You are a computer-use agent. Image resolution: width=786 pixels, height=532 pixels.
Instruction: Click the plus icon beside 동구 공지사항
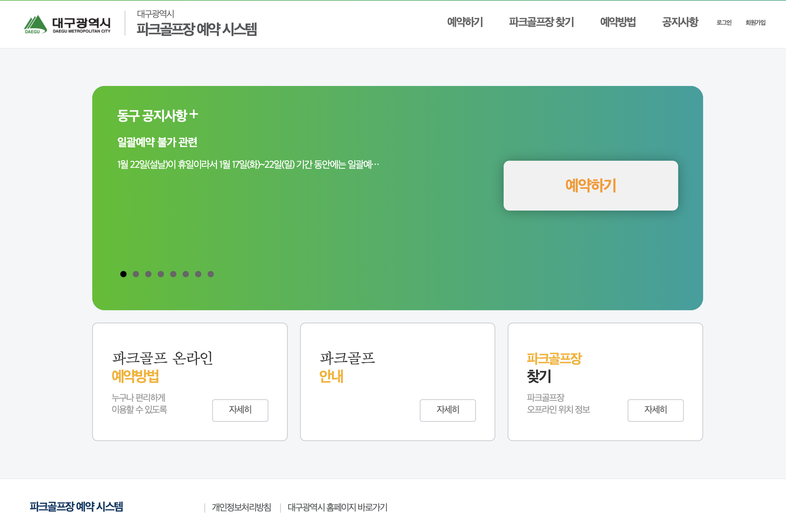(x=194, y=115)
